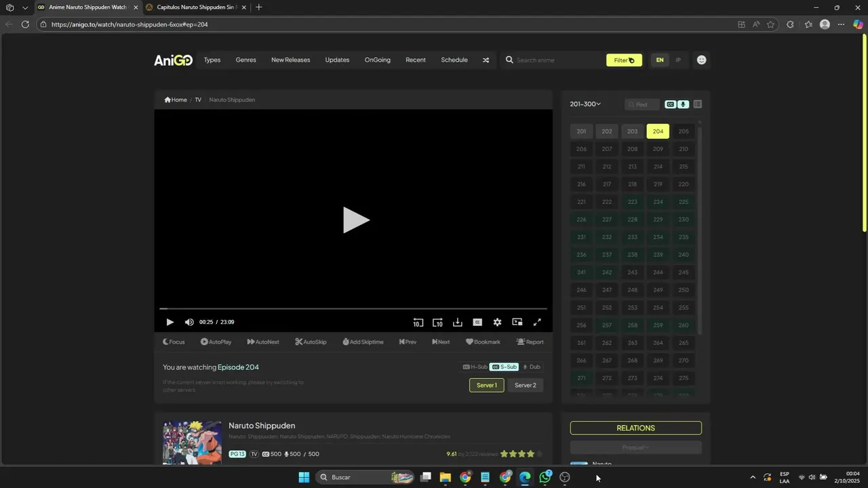The image size is (868, 488).
Task: Play the video with the center play button
Action: click(x=356, y=220)
